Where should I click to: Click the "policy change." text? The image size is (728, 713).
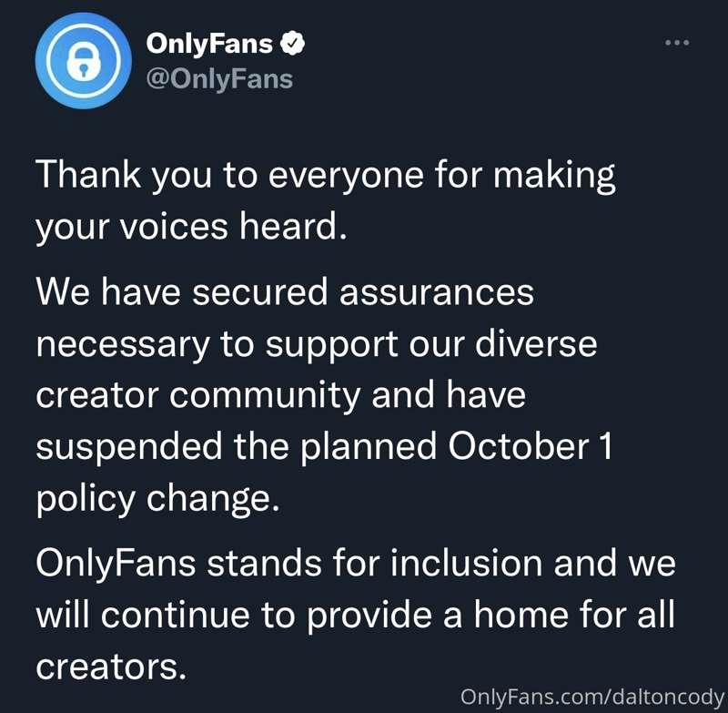[156, 499]
